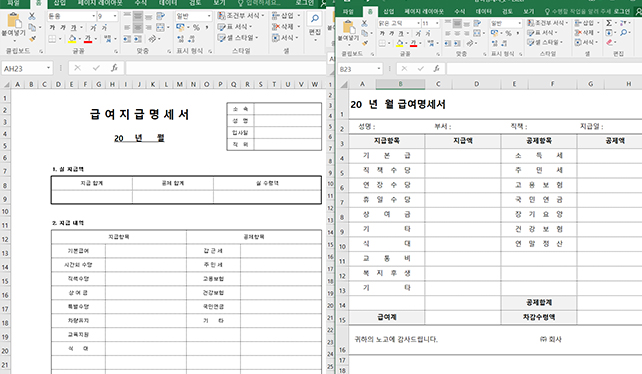This screenshot has height=374, width=642.
Task: Apply yellow fill color in left window
Action: 72,39
